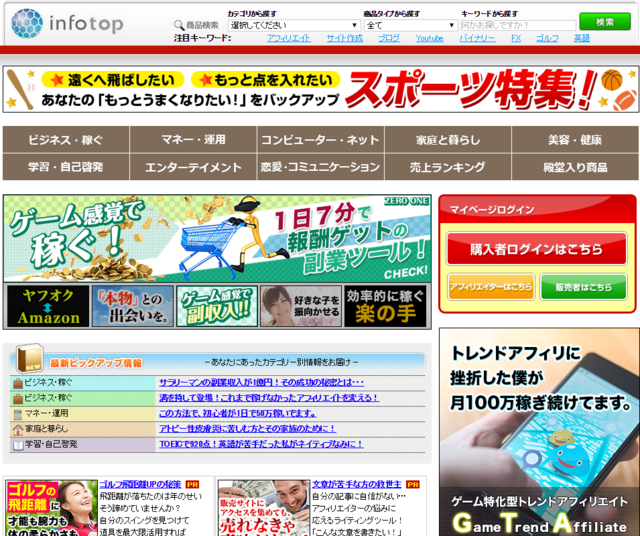Open the 家庭と暮らし category tab
640x536 pixels.
tap(448, 140)
